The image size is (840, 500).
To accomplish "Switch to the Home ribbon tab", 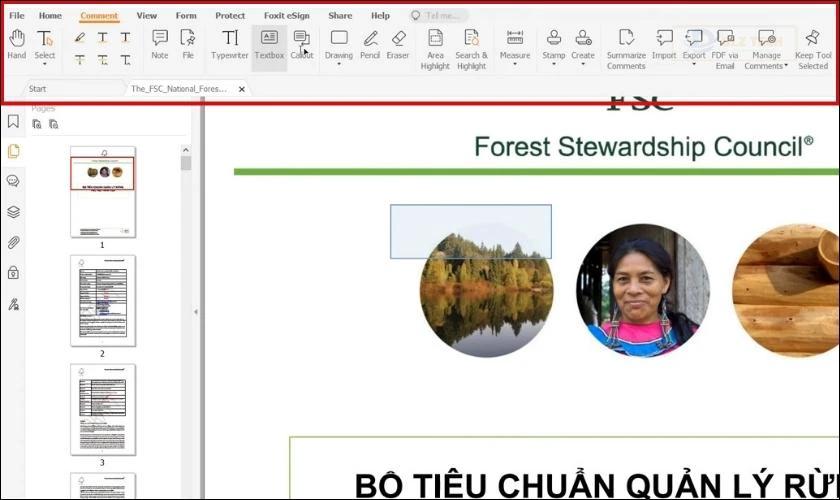I will 50,16.
